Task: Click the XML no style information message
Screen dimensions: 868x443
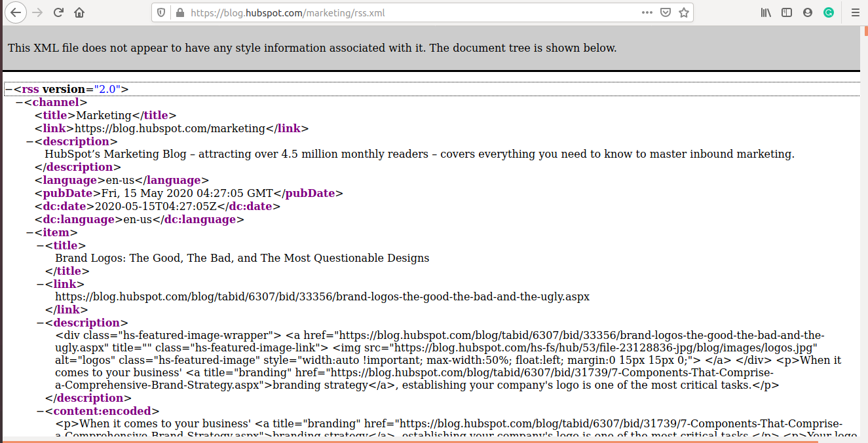Action: pos(312,48)
